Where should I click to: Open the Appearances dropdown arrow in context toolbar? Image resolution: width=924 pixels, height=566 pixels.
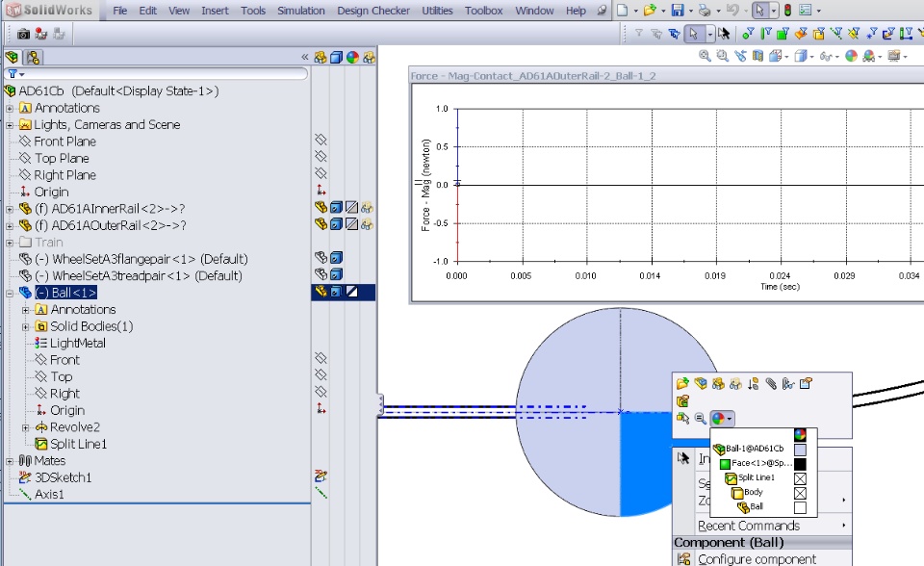[x=730, y=419]
